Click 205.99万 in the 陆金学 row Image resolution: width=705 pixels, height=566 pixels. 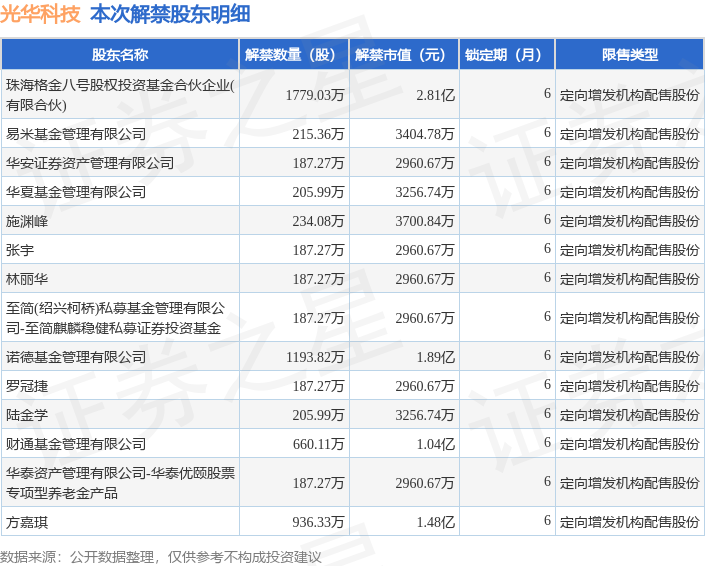[x=318, y=415]
